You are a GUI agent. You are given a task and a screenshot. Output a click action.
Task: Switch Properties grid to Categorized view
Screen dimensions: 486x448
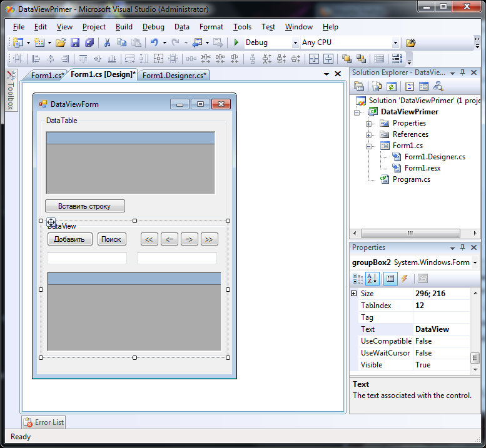tap(358, 279)
